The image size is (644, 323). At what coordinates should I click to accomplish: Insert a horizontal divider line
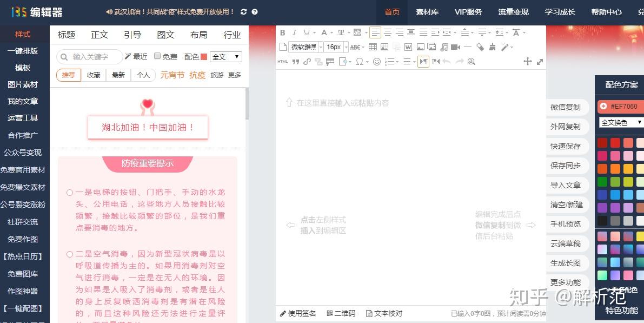click(x=467, y=47)
